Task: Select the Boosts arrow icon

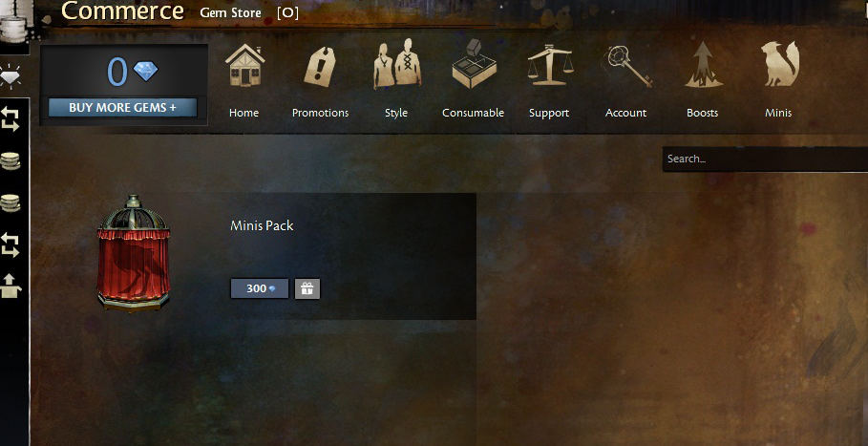Action: click(x=703, y=65)
